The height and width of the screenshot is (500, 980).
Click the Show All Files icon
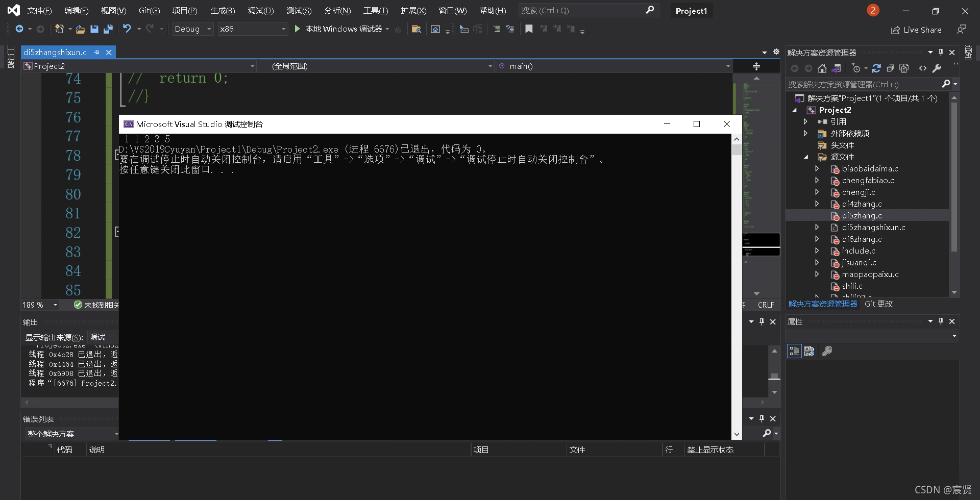pyautogui.click(x=904, y=68)
